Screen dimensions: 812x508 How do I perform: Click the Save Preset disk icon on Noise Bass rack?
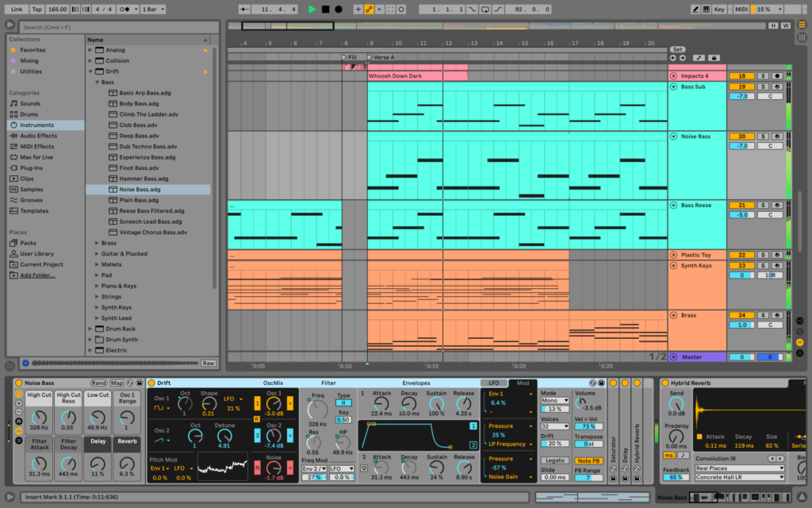point(138,383)
